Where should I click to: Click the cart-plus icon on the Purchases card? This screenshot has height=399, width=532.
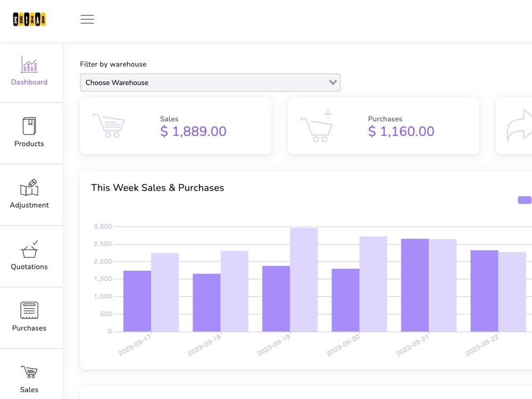(x=318, y=126)
